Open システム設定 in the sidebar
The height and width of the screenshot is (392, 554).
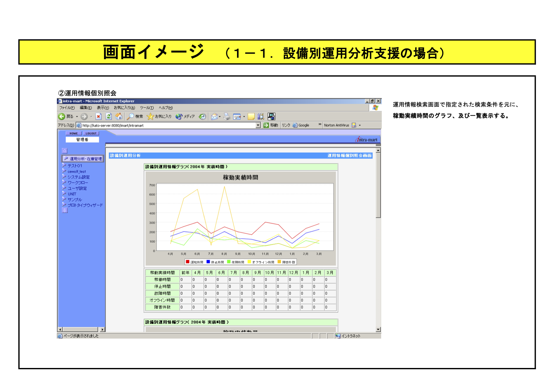pyautogui.click(x=78, y=177)
